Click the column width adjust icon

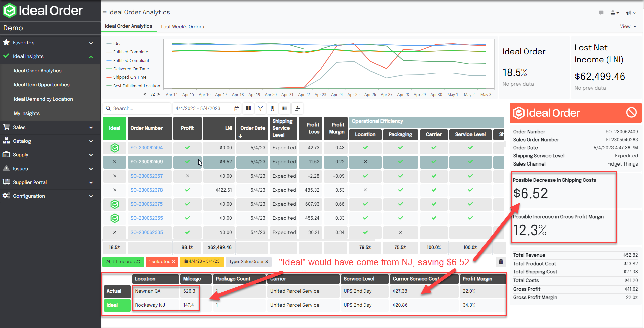(x=272, y=108)
